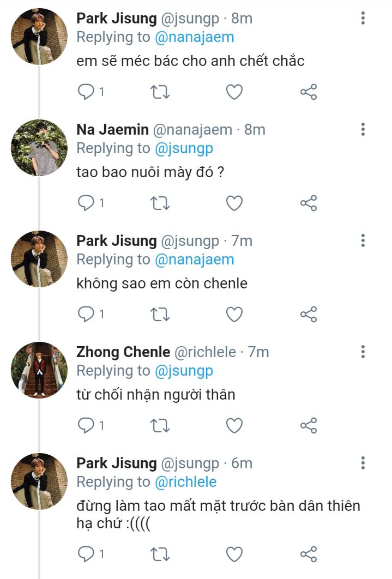Share Na Jaemin's reply tweet

pyautogui.click(x=309, y=203)
